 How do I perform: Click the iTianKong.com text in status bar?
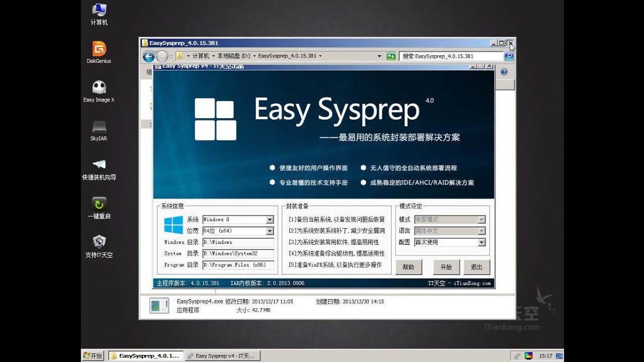(x=472, y=283)
